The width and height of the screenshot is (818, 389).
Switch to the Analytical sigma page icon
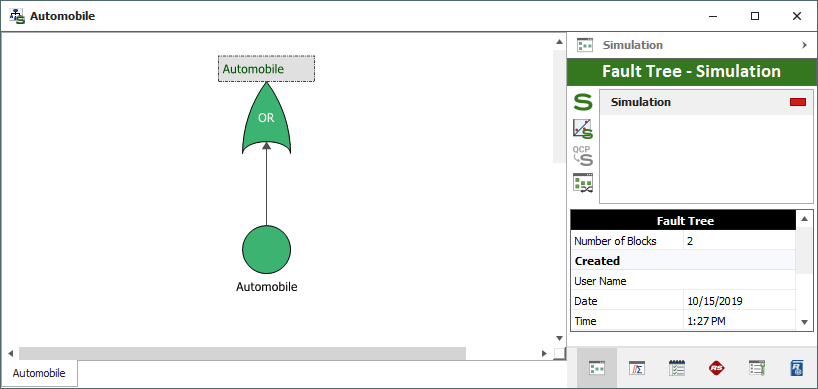636,368
